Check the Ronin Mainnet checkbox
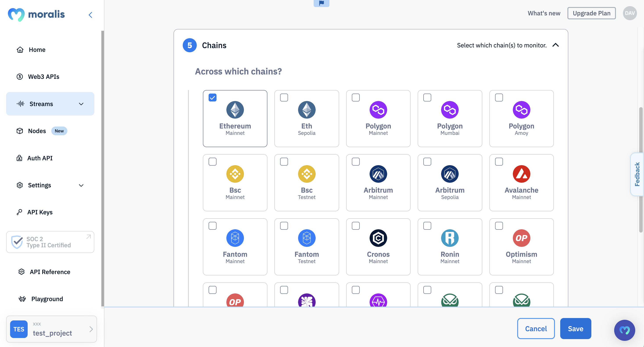The width and height of the screenshot is (644, 347). [427, 226]
